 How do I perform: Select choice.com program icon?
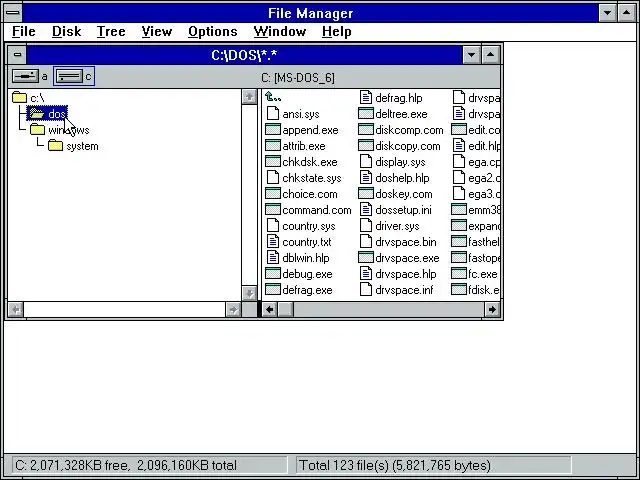pyautogui.click(x=273, y=193)
